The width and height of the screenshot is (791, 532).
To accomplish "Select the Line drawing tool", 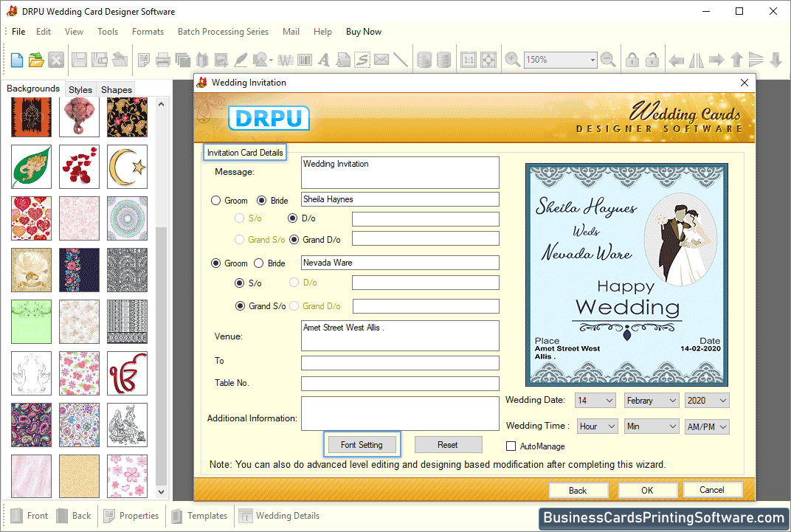I will [400, 60].
